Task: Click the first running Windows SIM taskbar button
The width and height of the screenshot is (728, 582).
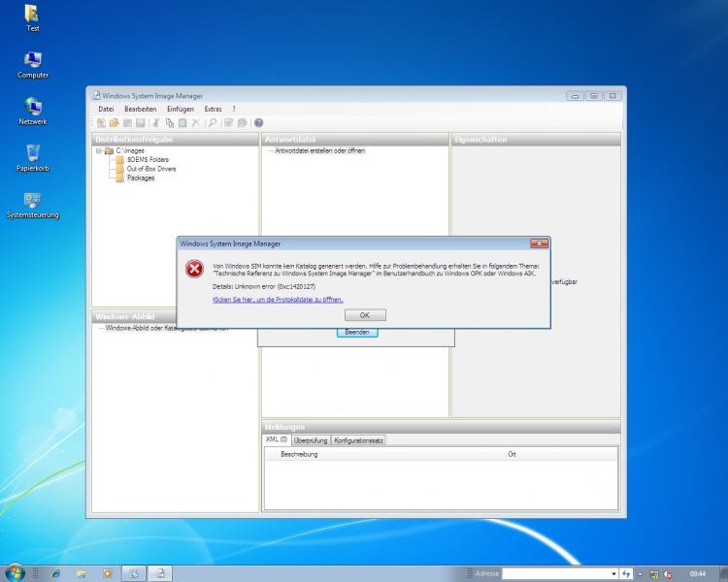Action: 134,573
